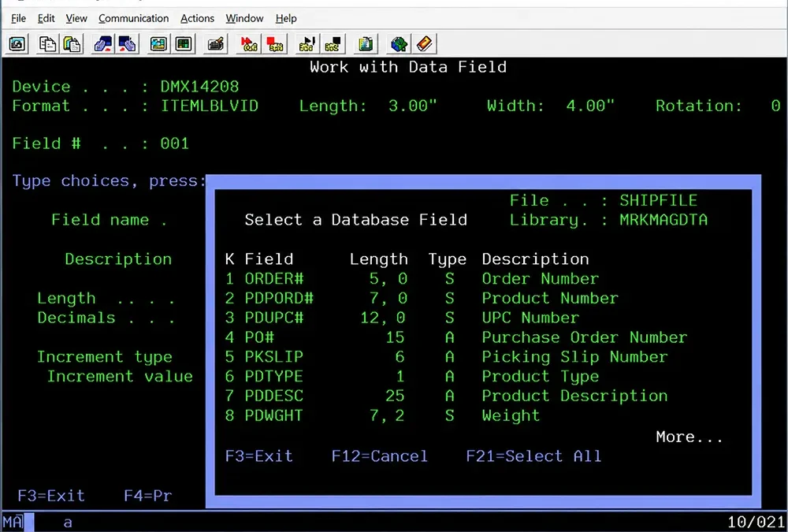Click the Field name label
788x532 pixels.
coord(99,220)
